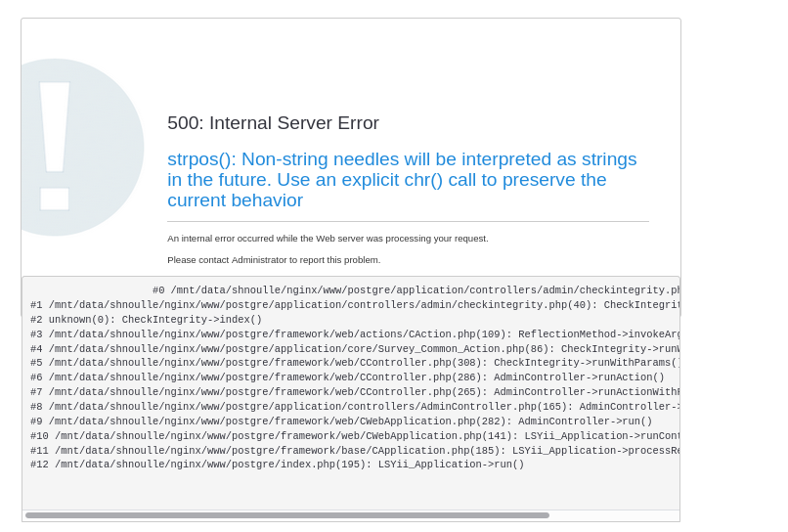The image size is (788, 532).
Task: Click trace line #9 CWebApplication.php(282)
Action: tap(341, 421)
